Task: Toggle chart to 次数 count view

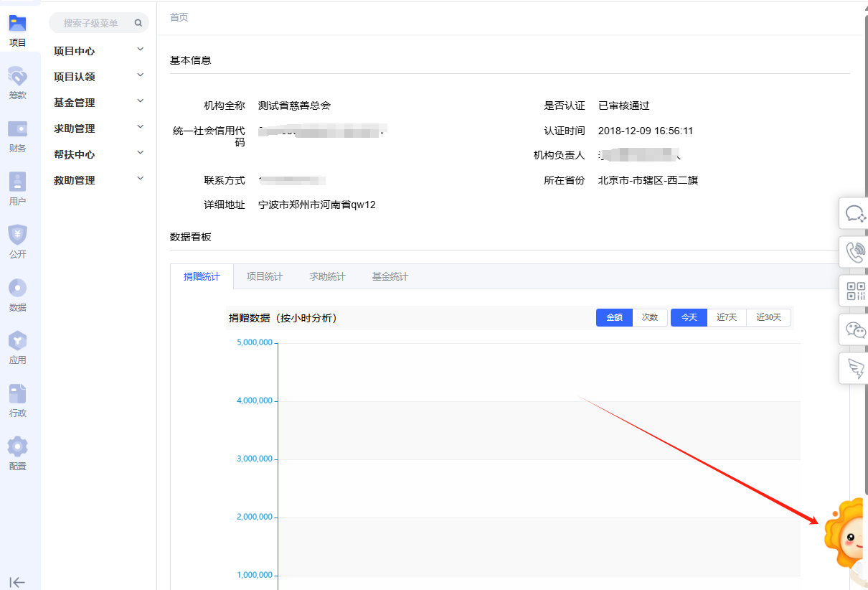Action: (650, 317)
